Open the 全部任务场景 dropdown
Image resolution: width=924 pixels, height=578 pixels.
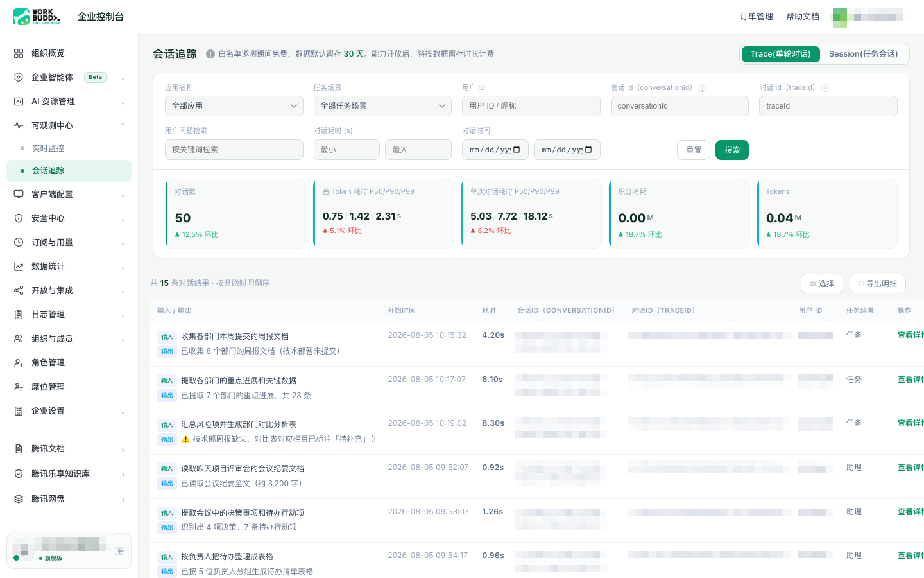point(382,106)
